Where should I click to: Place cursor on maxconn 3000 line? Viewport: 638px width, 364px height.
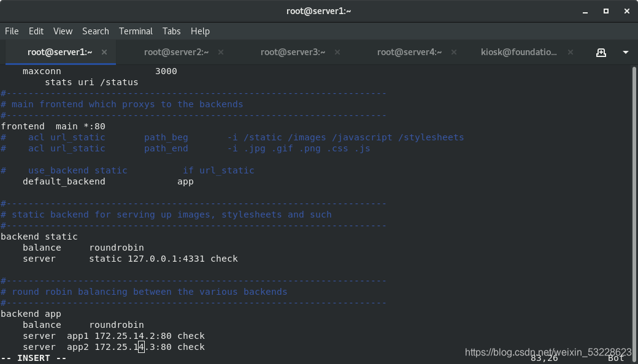99,71
